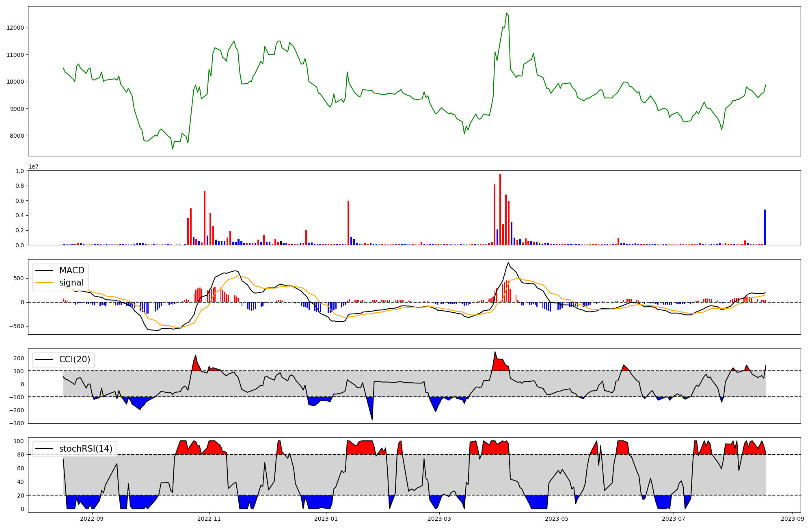Click the 2023-05 x-axis date label
Screen dimensions: 812x528
(x=556, y=519)
